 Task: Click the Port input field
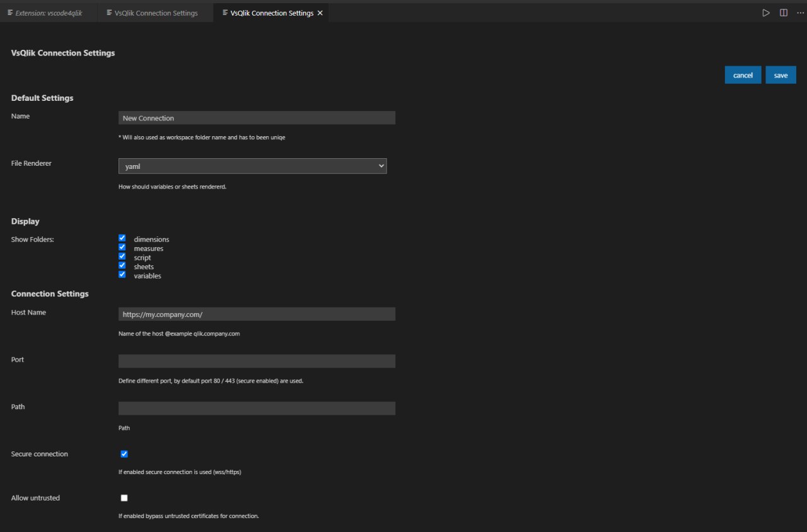(x=257, y=361)
